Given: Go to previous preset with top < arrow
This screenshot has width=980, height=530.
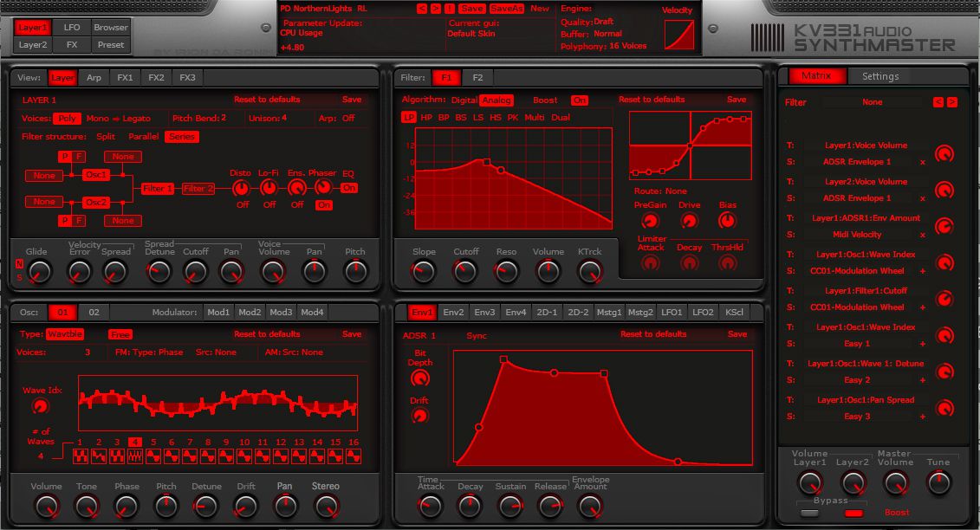Looking at the screenshot, I should (x=422, y=9).
